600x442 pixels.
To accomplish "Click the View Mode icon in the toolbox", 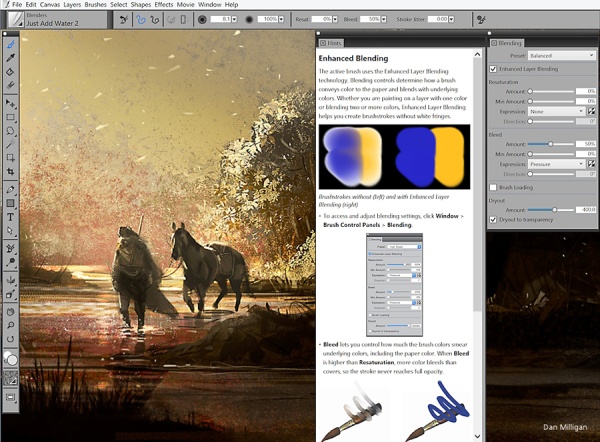I will [10, 398].
